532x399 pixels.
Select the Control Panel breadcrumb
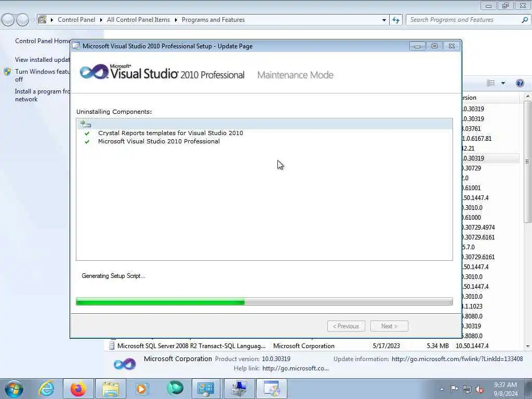point(76,20)
